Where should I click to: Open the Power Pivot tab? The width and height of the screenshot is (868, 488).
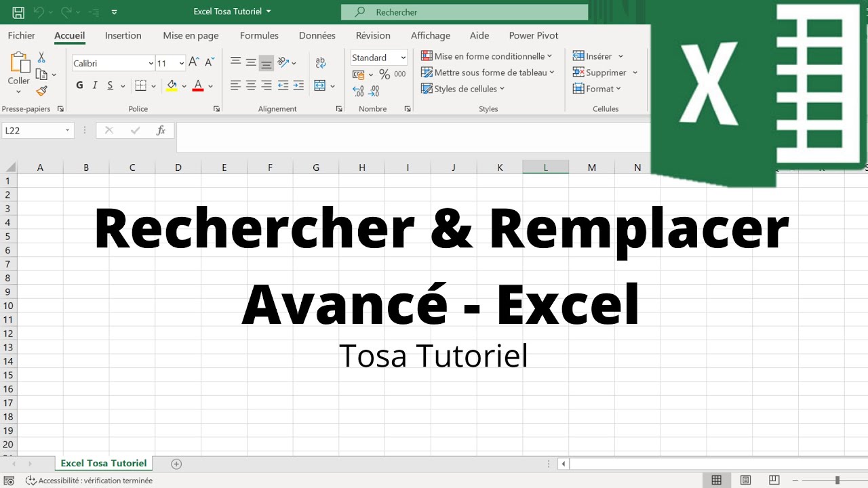pos(534,35)
